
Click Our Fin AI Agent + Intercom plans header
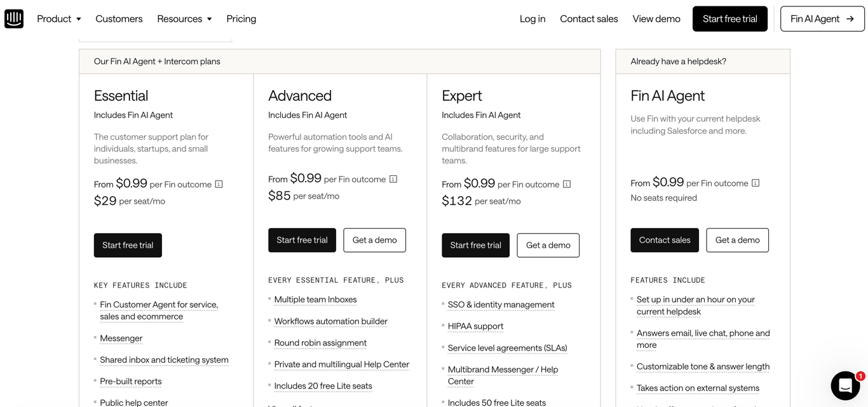point(157,62)
